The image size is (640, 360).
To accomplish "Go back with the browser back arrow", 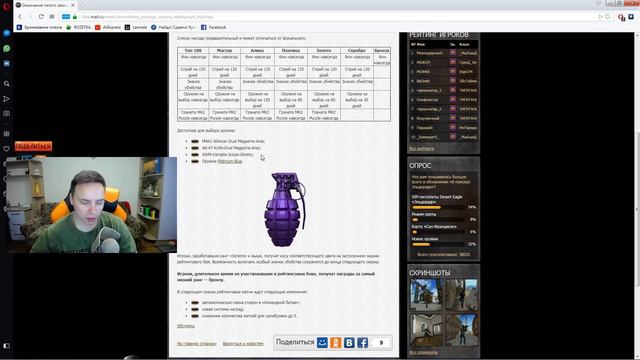I will 20,17.
